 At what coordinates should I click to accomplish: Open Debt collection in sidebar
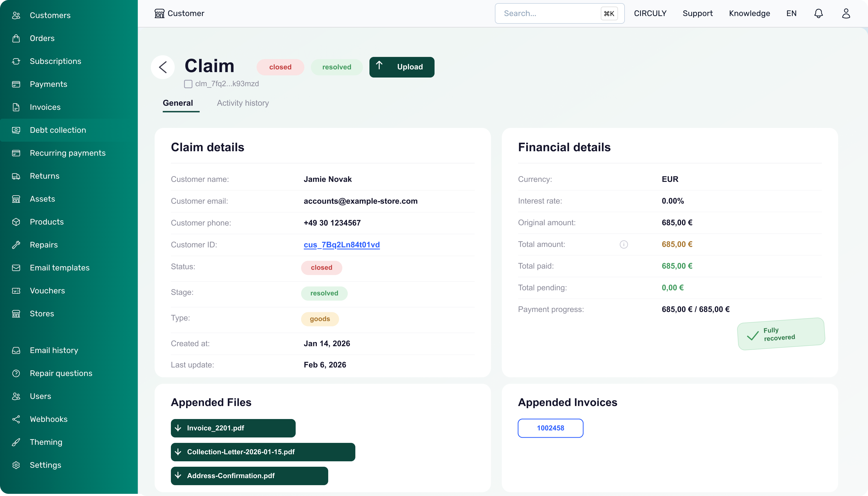point(69,130)
